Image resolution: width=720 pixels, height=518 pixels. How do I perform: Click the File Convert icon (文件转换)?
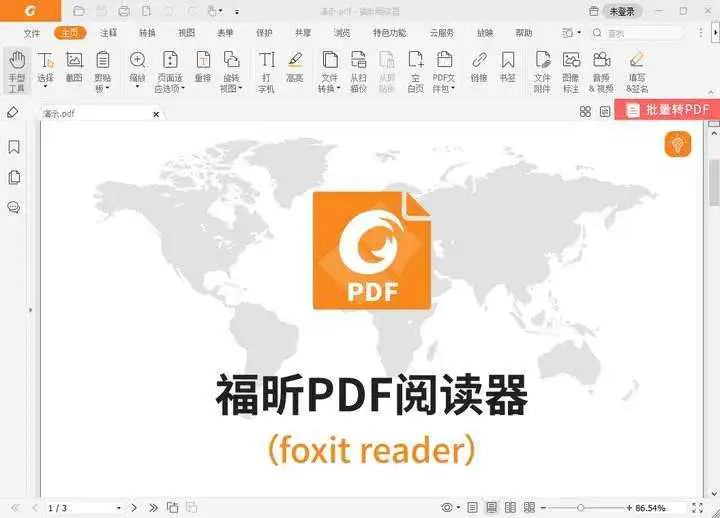(x=330, y=60)
